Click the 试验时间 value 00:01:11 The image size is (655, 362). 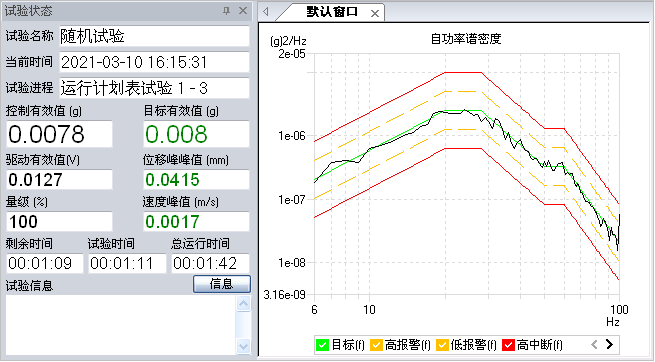pos(127,263)
